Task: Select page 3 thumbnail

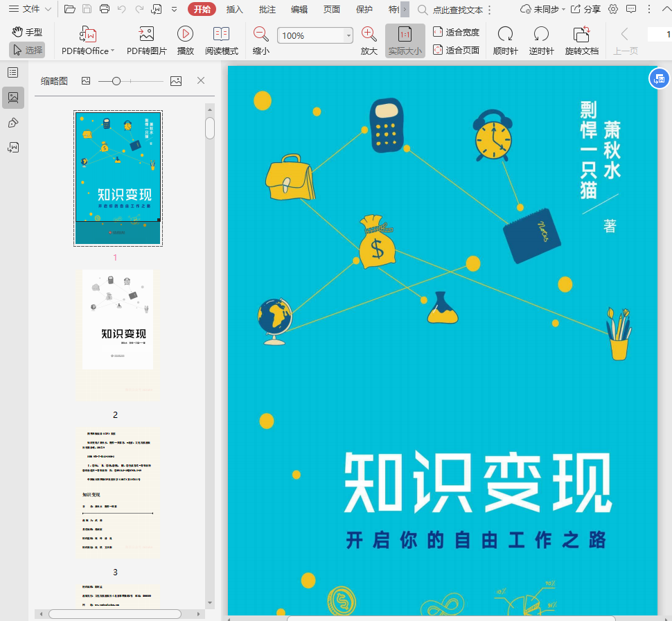Action: point(118,493)
